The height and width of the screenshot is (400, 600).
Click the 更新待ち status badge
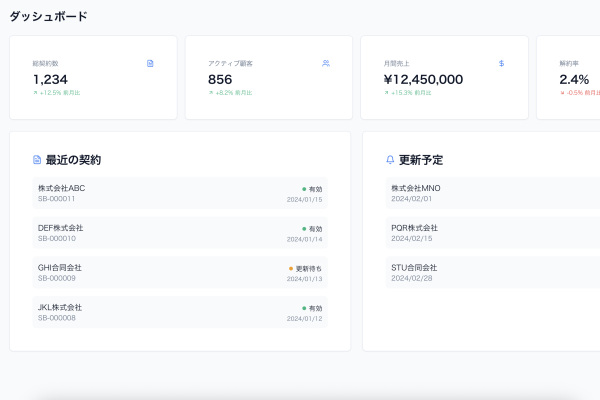[306, 268]
